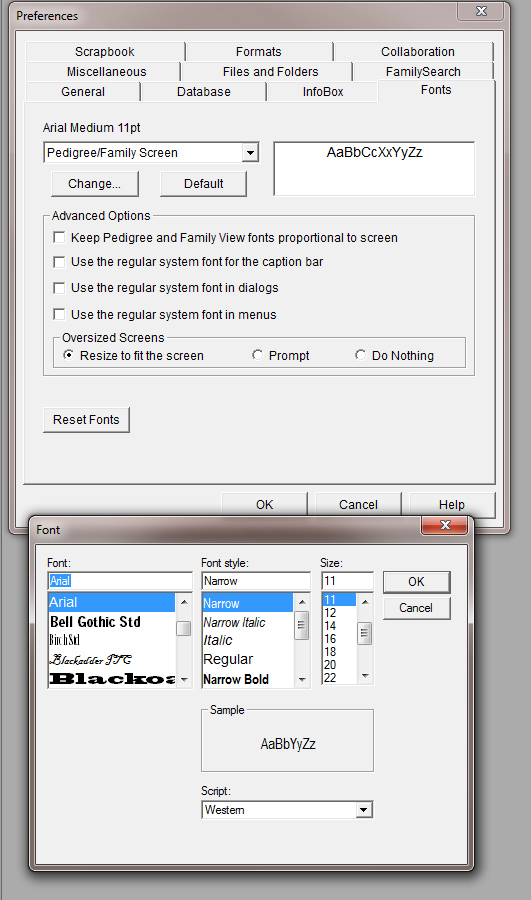Click font list scroll down arrow
Image resolution: width=531 pixels, height=900 pixels.
[184, 679]
